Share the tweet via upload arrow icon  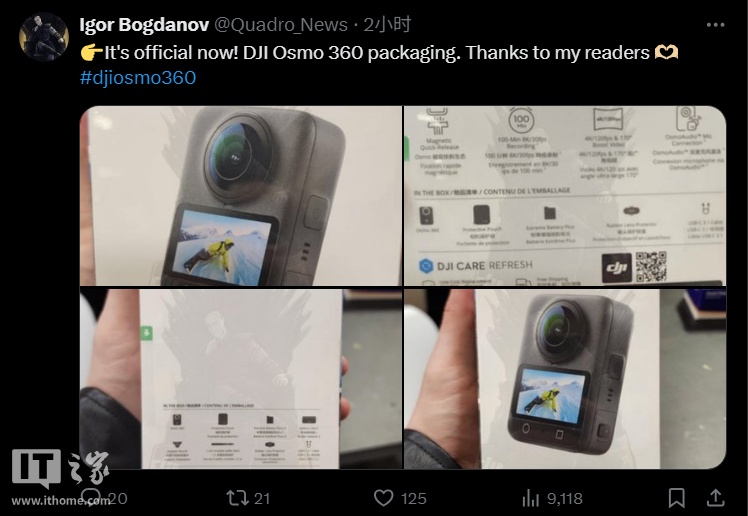pos(715,498)
